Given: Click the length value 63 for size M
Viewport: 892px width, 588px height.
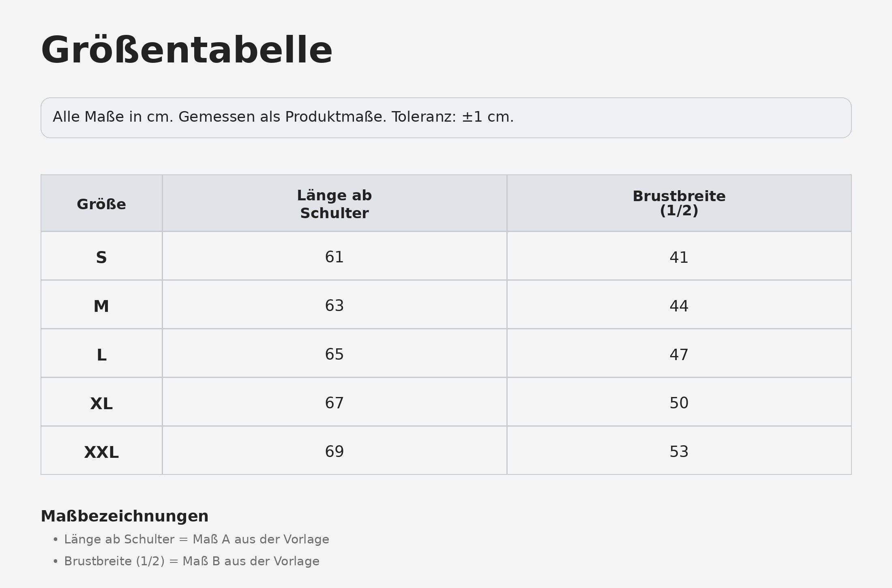Looking at the screenshot, I should (x=334, y=305).
